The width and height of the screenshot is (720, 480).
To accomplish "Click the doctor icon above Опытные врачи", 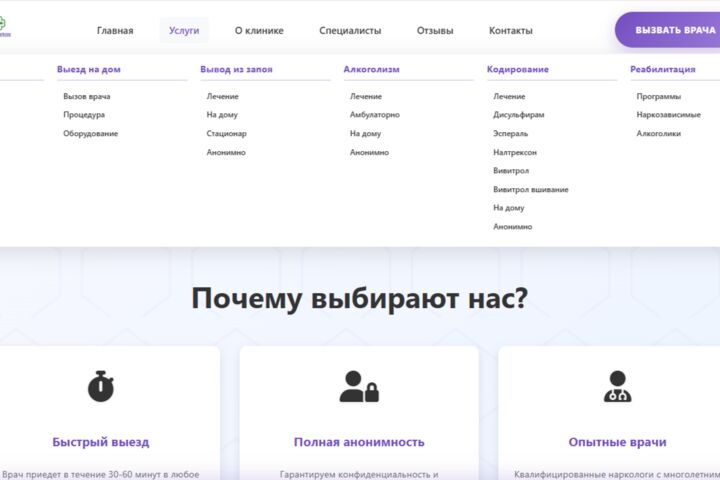I will coord(617,386).
